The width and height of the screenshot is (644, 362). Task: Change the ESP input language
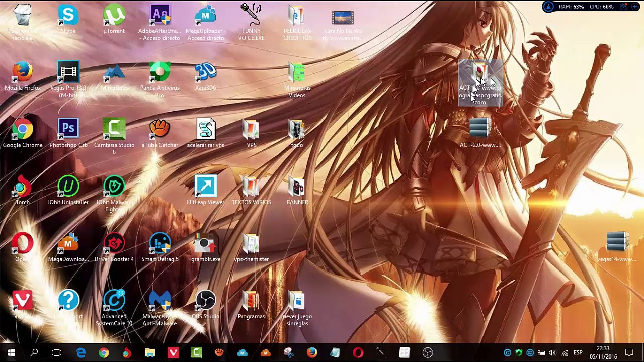click(578, 353)
